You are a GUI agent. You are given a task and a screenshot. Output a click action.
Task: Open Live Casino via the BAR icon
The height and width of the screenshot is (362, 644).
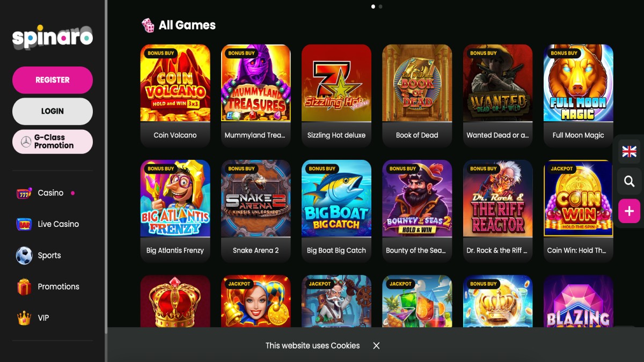click(x=24, y=224)
